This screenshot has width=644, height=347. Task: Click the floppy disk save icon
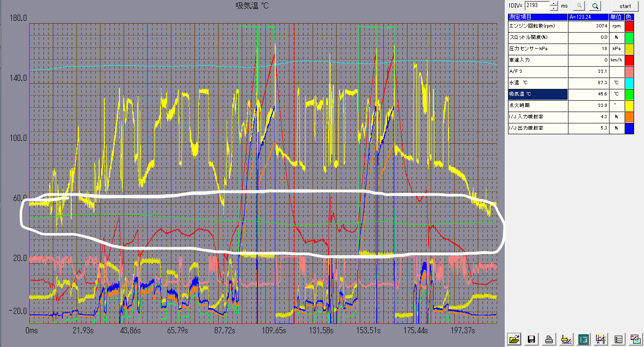coord(532,338)
